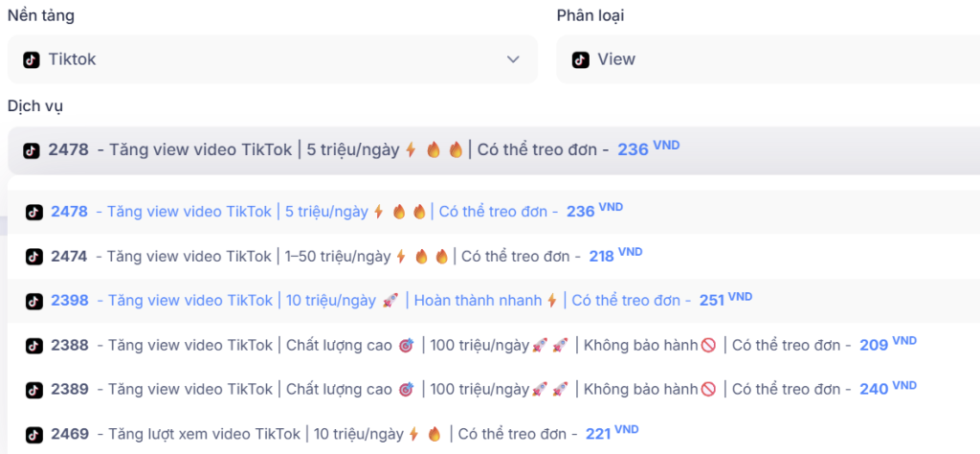Click TikTok icon of service 2398 option
The image size is (980, 454).
[33, 301]
